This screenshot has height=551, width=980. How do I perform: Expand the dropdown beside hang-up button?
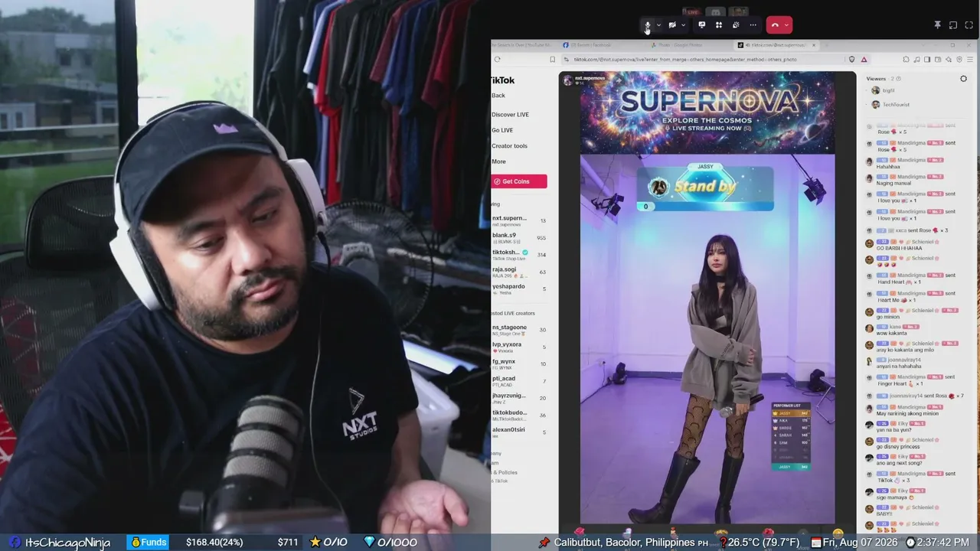click(786, 25)
